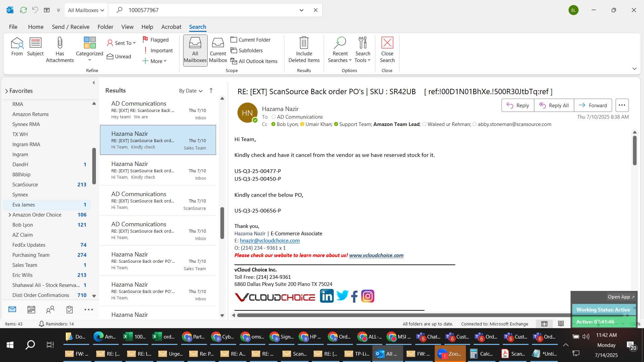Click the results list vertical scrollbar thumb
Viewport: 644px width, 362px height.
click(x=222, y=223)
